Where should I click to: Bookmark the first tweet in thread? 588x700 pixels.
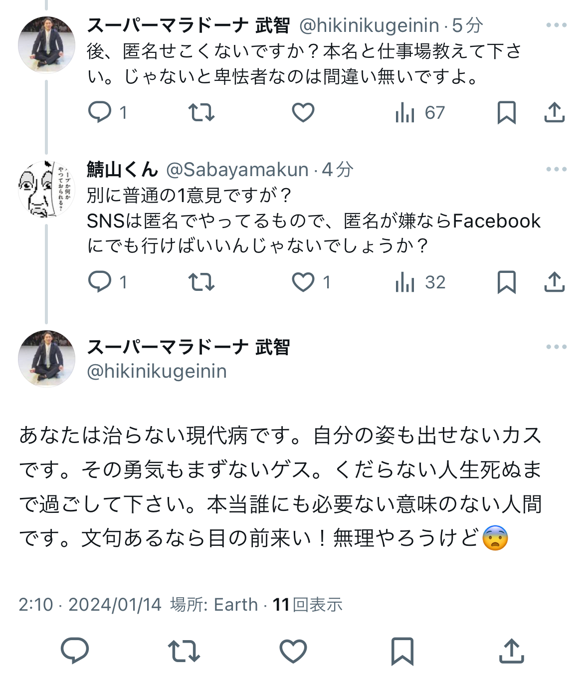point(506,112)
